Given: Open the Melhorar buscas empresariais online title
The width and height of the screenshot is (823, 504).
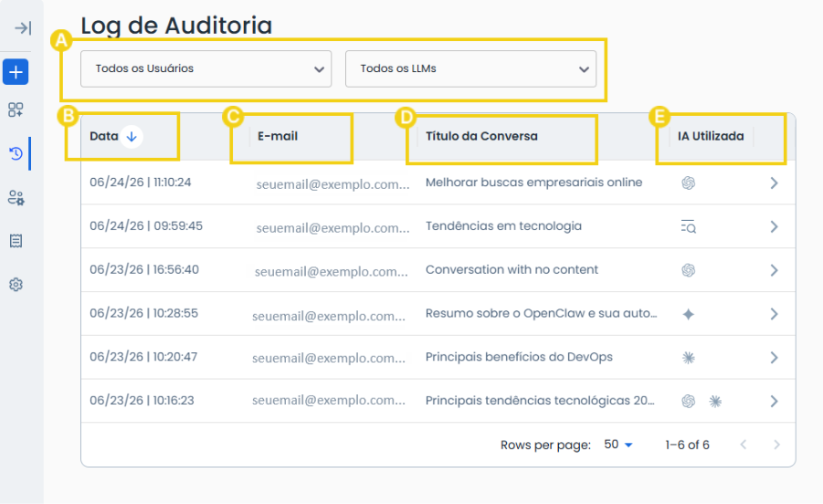Looking at the screenshot, I should coord(533,183).
